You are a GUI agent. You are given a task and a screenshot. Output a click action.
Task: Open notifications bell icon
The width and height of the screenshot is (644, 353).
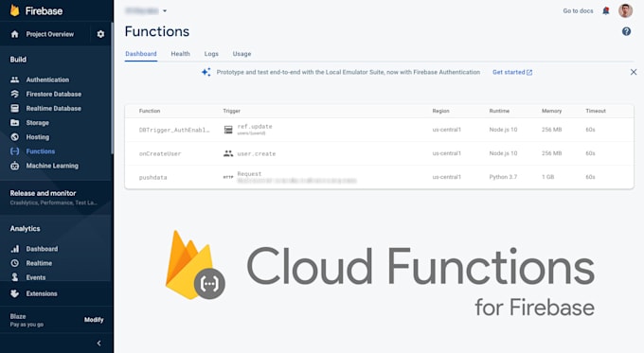tap(606, 11)
